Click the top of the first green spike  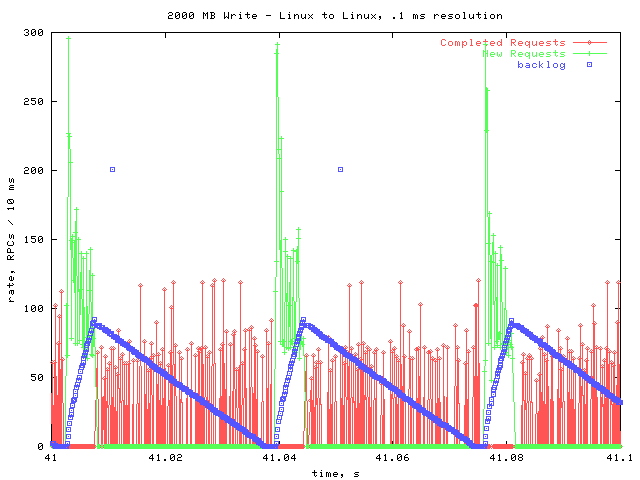point(68,38)
